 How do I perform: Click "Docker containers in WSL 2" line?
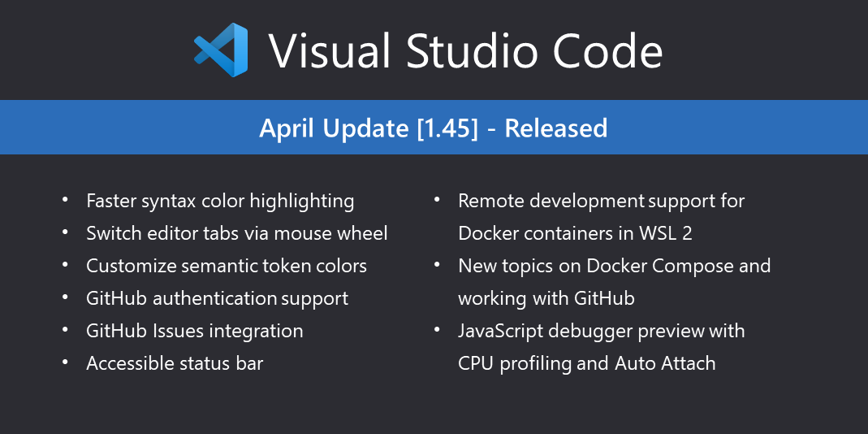pos(575,233)
